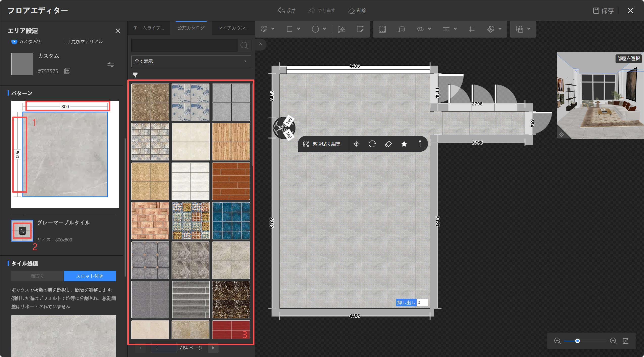Click the eraser delete (削除) icon
The image size is (644, 357).
(x=351, y=11)
